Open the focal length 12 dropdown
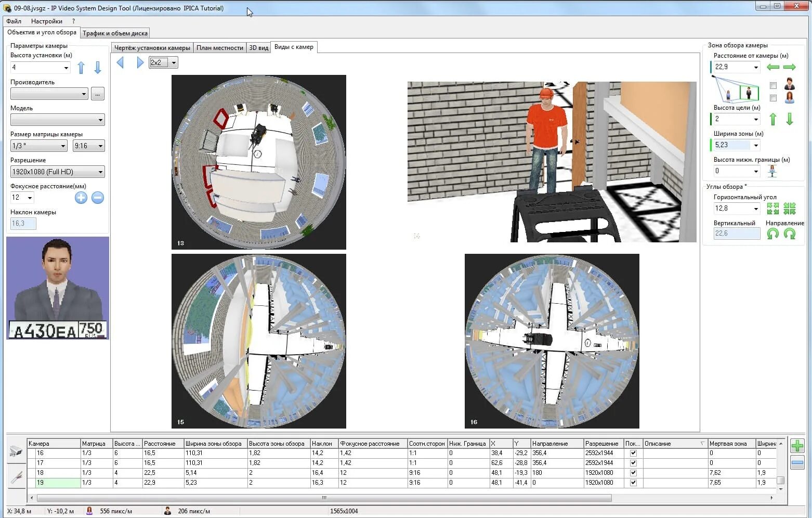 coord(30,198)
